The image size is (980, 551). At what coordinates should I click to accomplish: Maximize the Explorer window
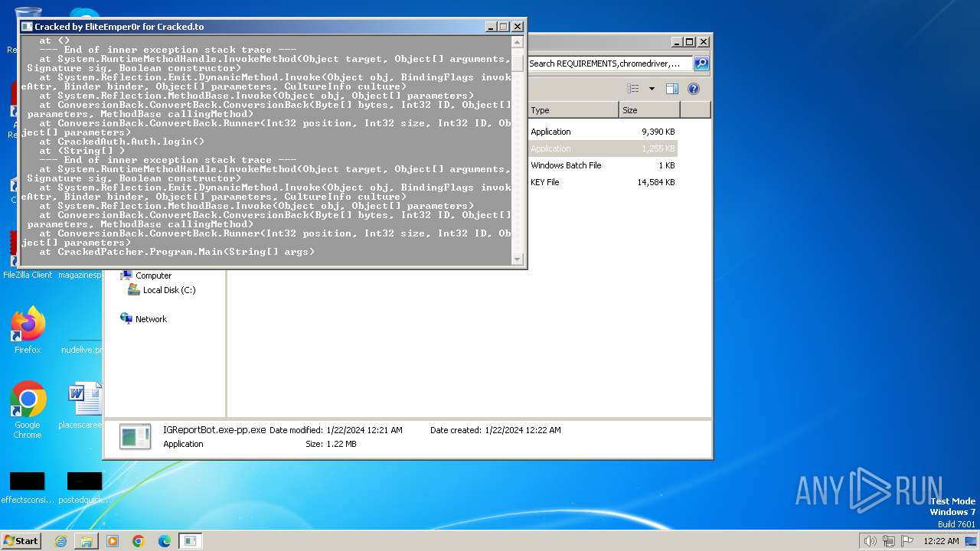pos(690,42)
